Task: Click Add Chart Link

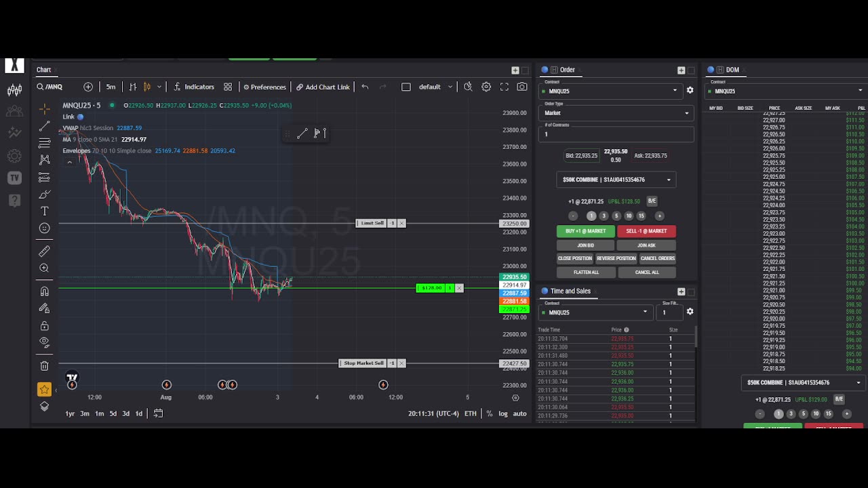Action: 323,87
